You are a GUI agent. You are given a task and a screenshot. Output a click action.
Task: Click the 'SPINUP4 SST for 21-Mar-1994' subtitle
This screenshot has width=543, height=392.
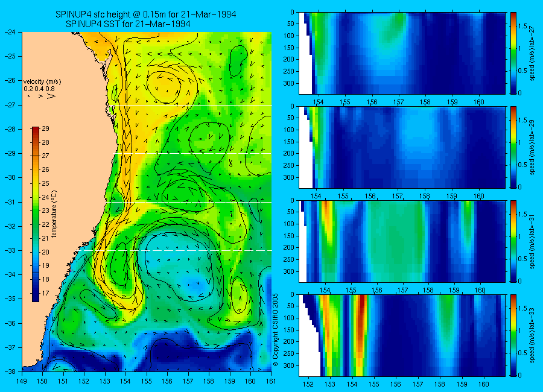[x=128, y=24]
